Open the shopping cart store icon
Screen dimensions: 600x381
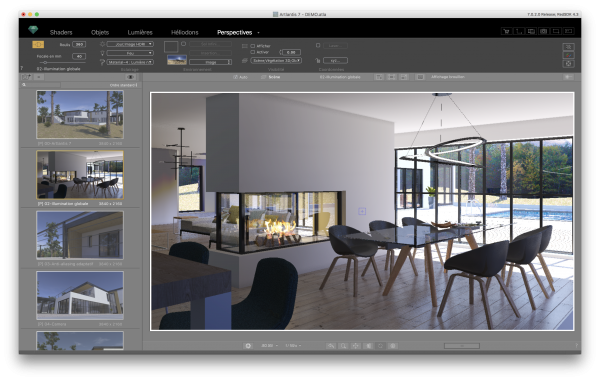point(507,31)
